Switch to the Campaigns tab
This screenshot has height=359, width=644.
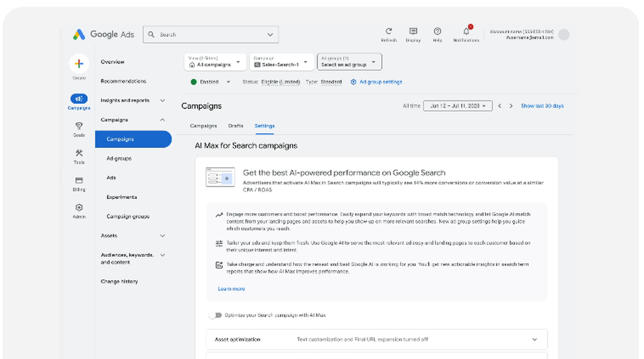coord(203,126)
